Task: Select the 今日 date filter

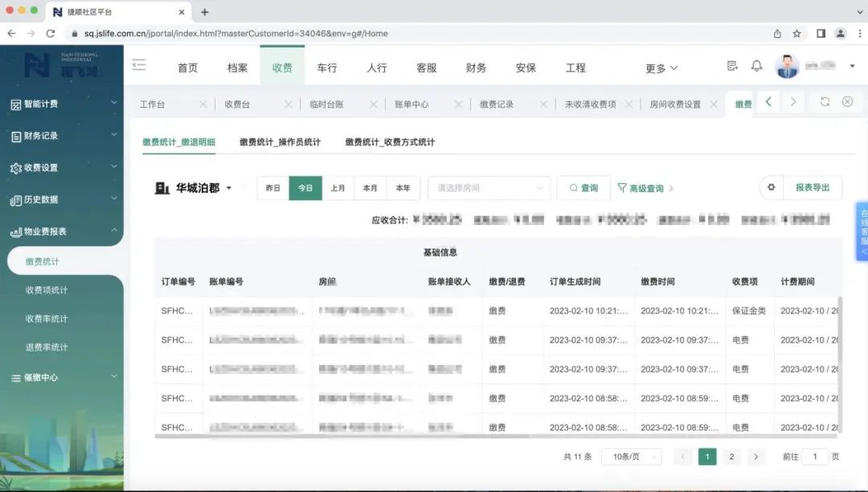Action: [x=305, y=187]
